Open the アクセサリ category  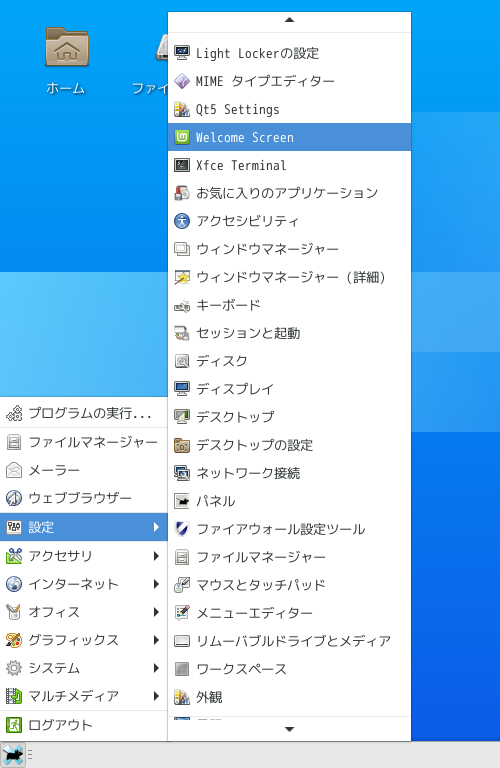[84, 555]
